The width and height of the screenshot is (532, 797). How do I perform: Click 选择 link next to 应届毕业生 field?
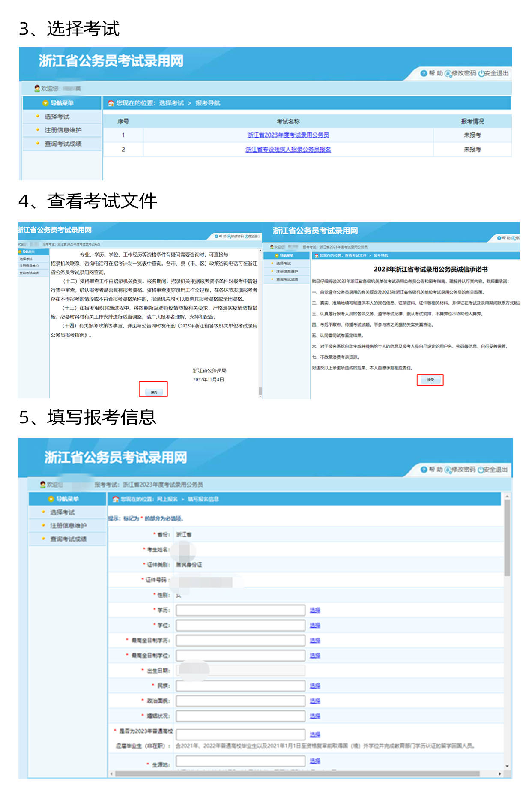pos(315,734)
